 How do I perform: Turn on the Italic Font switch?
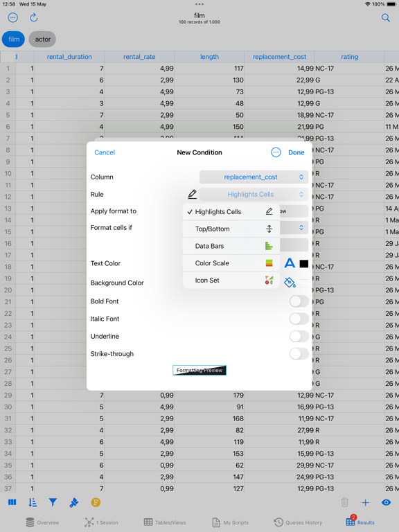(x=299, y=319)
